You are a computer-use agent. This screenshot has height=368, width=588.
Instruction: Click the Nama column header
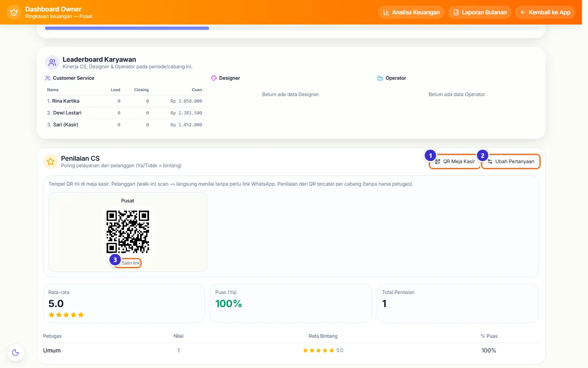click(53, 90)
